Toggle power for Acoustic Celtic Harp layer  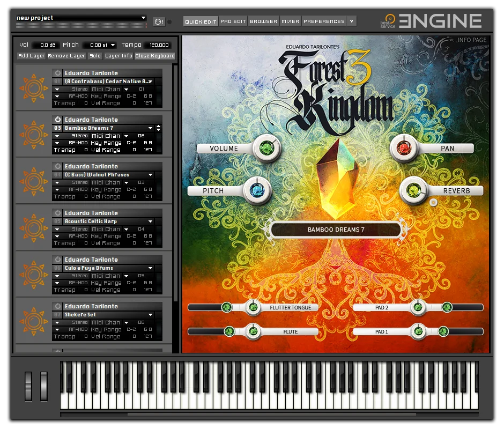pos(57,212)
